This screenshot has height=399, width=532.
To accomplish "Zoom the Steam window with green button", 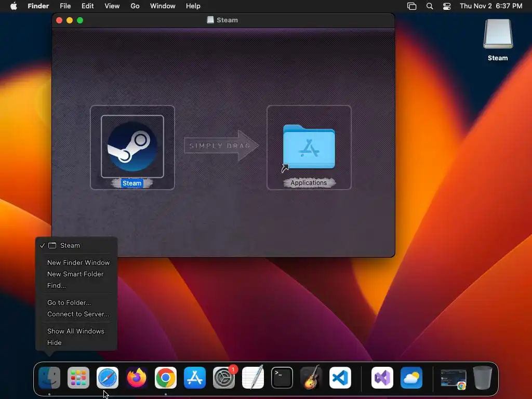I will (x=80, y=20).
